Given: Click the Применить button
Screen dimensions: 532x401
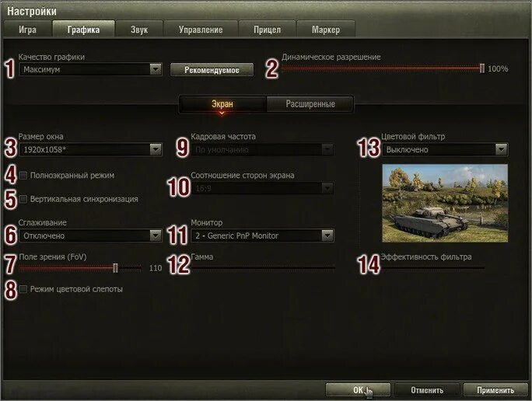Looking at the screenshot, I should coord(495,390).
